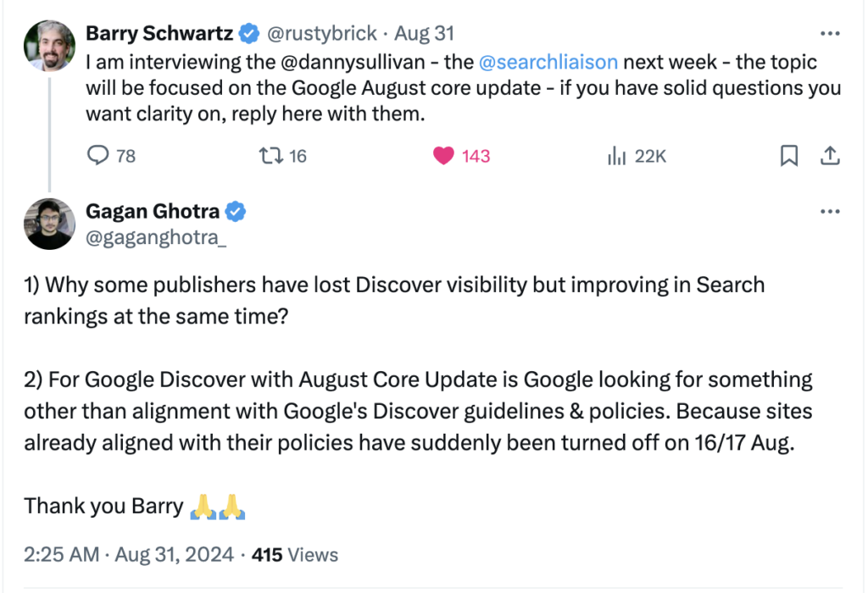Open the @rustybrick handle

(324, 35)
